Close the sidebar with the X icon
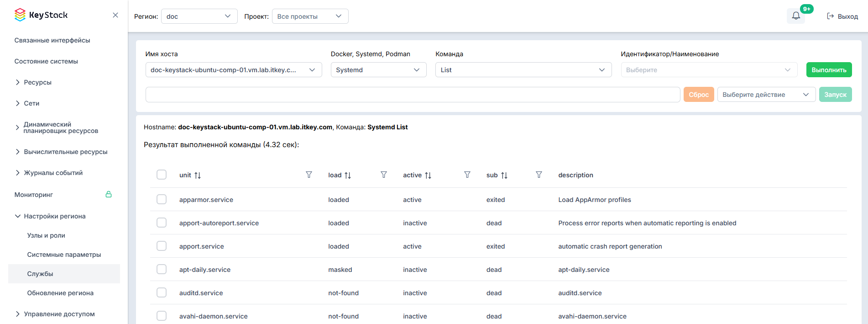The width and height of the screenshot is (868, 324). pyautogui.click(x=115, y=15)
